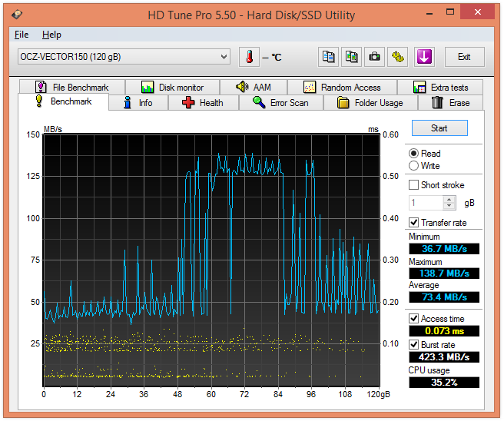This screenshot has width=504, height=421.
Task: Click the Maximum value 138.7 MB/s
Action: click(444, 273)
